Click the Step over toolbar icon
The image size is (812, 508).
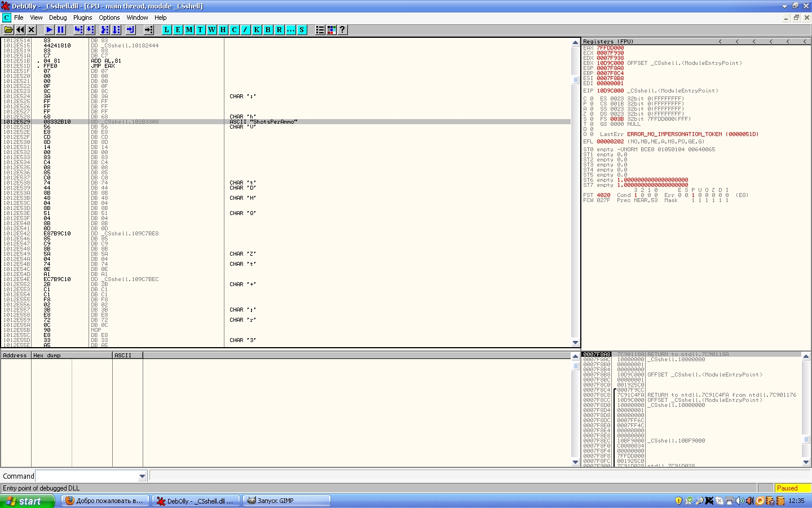[91, 30]
